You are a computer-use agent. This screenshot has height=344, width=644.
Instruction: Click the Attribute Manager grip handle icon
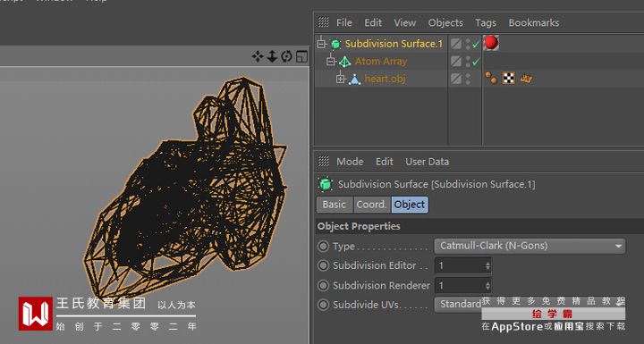[324, 161]
